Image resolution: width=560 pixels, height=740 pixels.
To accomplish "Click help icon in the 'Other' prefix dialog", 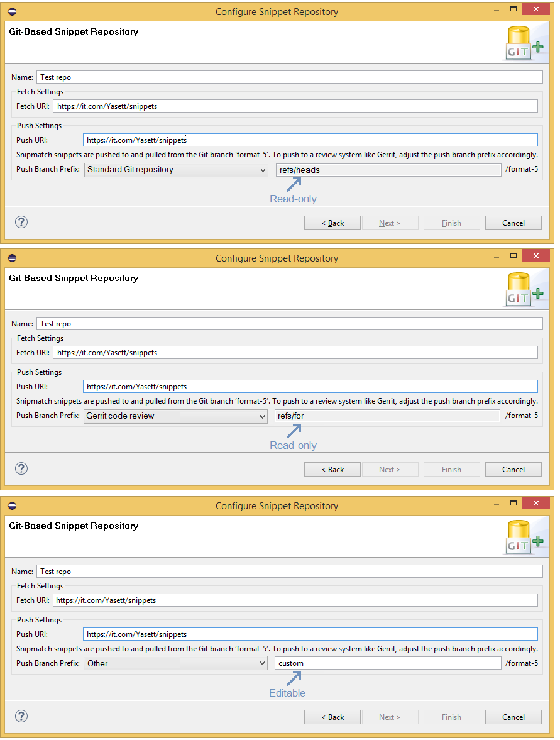I will pyautogui.click(x=21, y=716).
